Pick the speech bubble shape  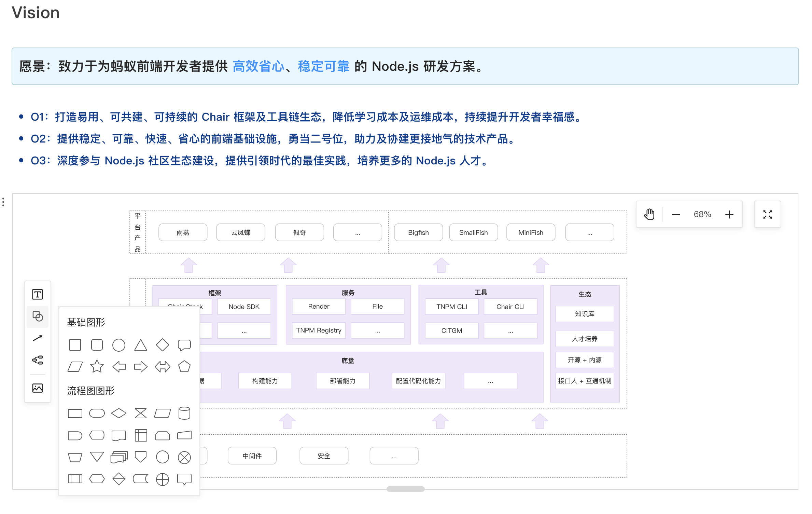point(184,345)
